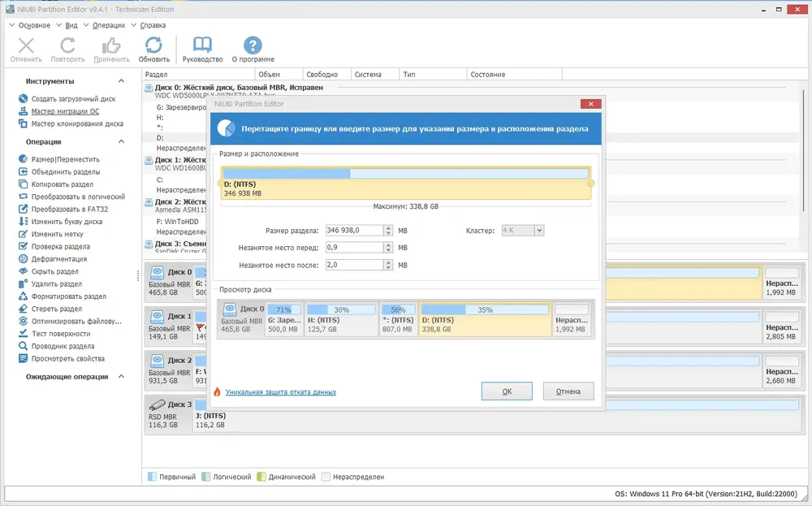The image size is (812, 506).
Task: Click the D: (NTFS) 346 938 MB bar
Action: pos(405,183)
